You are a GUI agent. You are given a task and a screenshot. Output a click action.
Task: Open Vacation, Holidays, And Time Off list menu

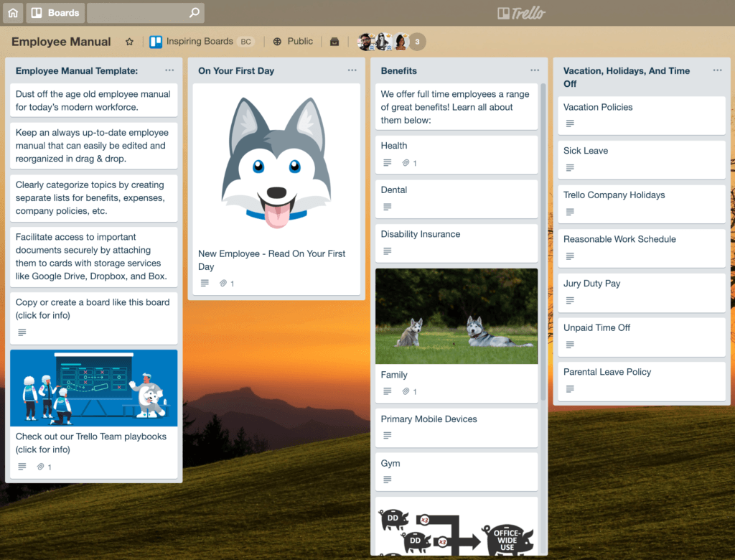coord(717,70)
